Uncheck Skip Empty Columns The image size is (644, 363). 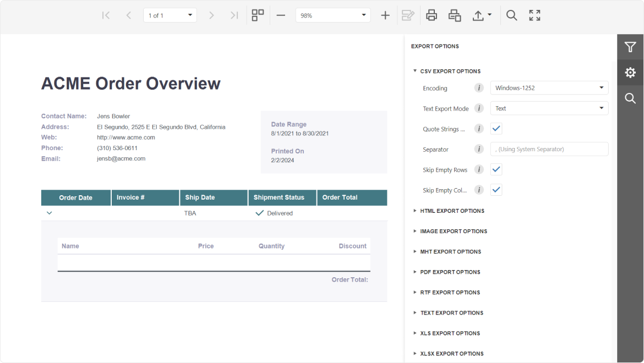(x=496, y=190)
